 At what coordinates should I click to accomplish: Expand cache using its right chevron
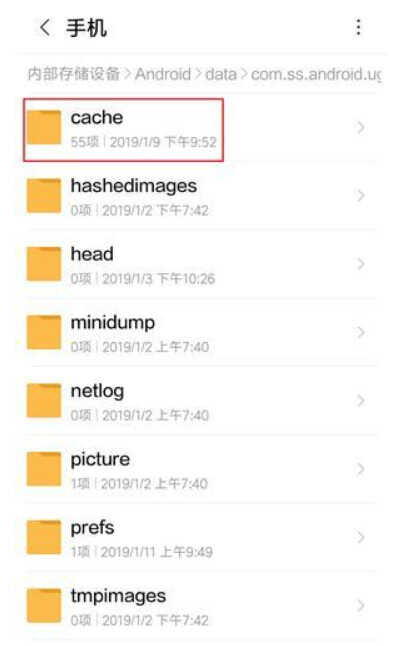tap(361, 128)
